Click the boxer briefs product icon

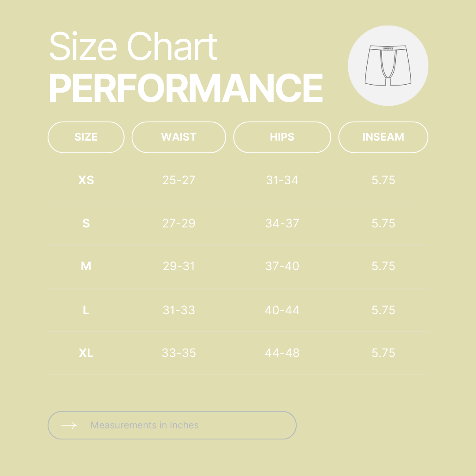388,66
